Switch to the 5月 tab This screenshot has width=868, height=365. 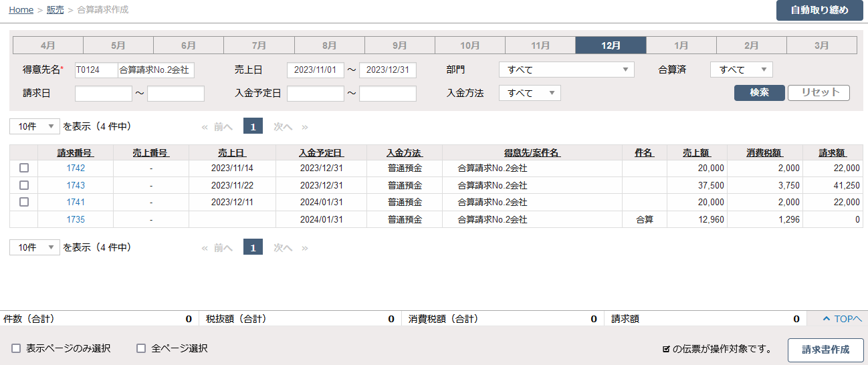(118, 45)
